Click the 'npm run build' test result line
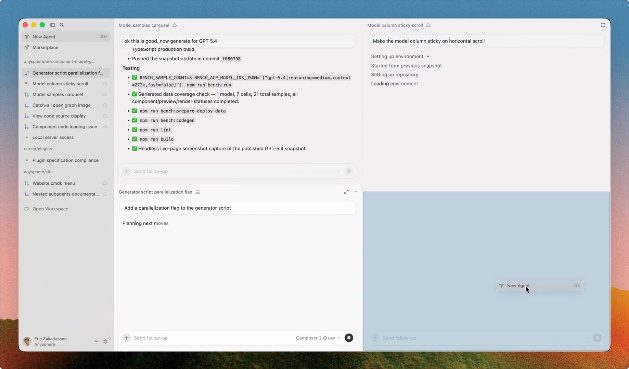Image resolution: width=629 pixels, height=369 pixels. [x=156, y=139]
